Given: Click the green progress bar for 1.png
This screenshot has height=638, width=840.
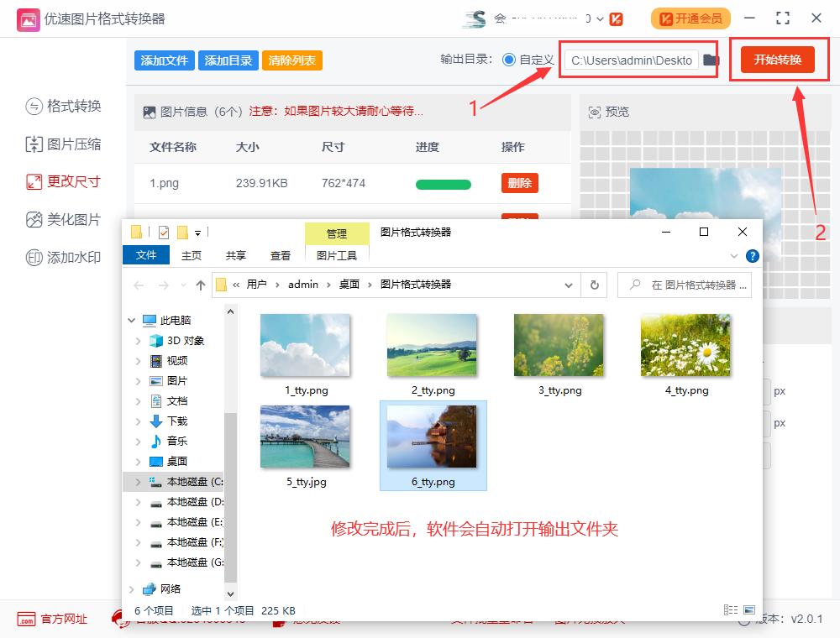Looking at the screenshot, I should tap(443, 183).
